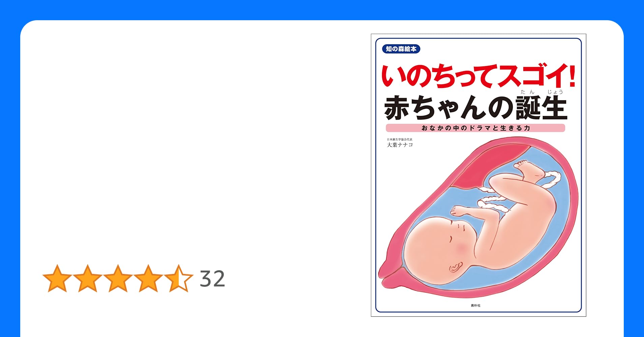This screenshot has width=644, height=337.
Task: Click the publisher name 素朴社
Action: pyautogui.click(x=476, y=305)
